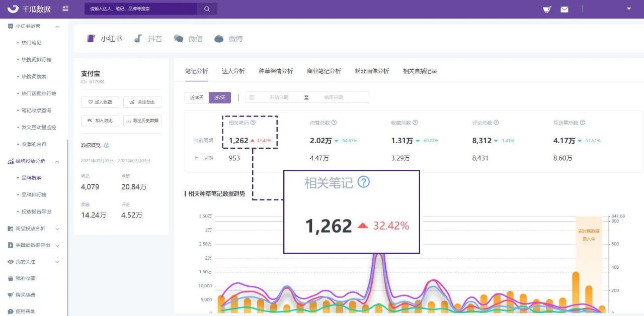This screenshot has height=316, width=644.
Task: Open 热搜词搜索 in the sidebar
Action: (34, 77)
